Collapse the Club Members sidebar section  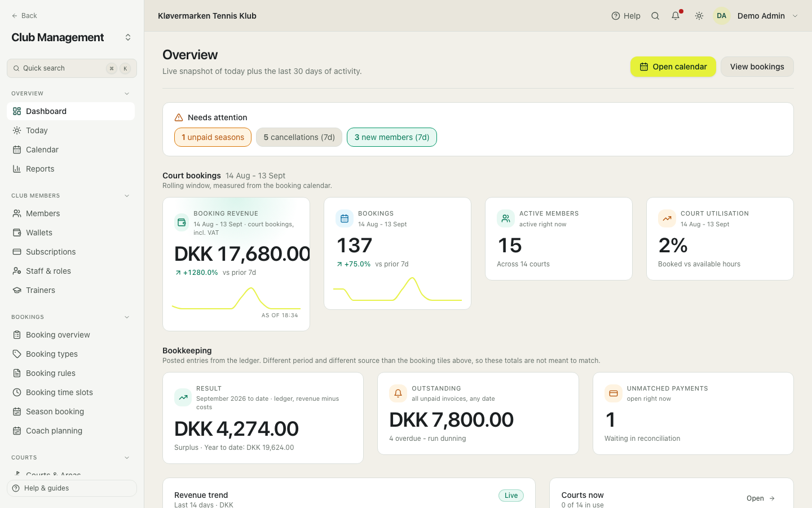[127, 196]
